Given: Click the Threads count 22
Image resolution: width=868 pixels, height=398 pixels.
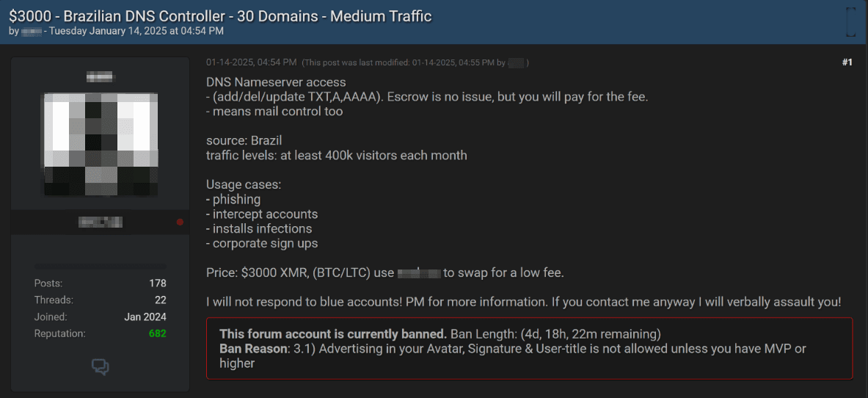Looking at the screenshot, I should pyautogui.click(x=160, y=300).
